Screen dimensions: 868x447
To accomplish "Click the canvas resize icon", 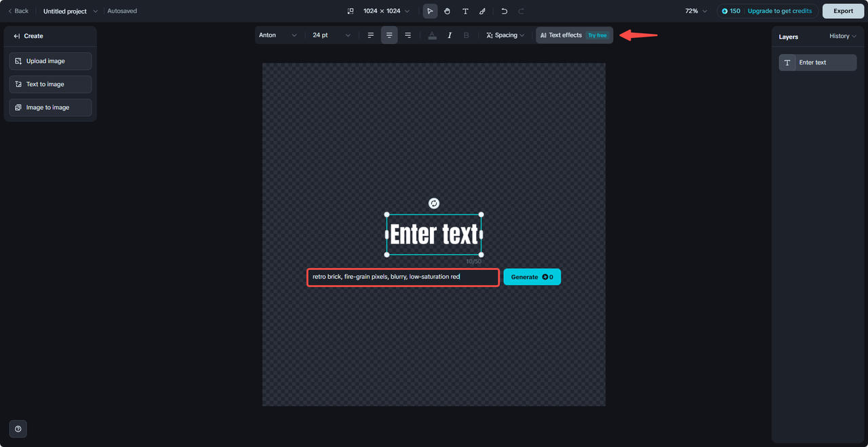I will 351,11.
